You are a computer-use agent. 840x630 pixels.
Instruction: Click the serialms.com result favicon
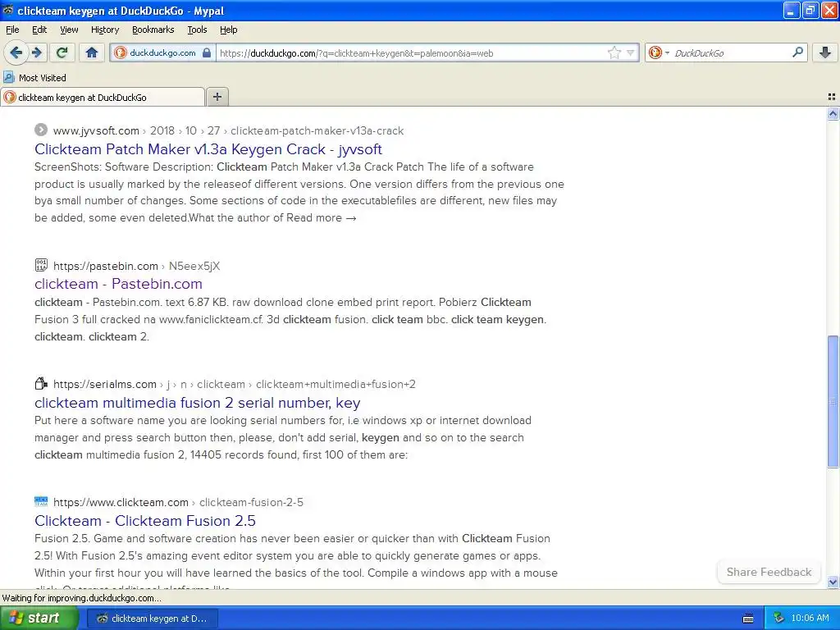pos(41,384)
